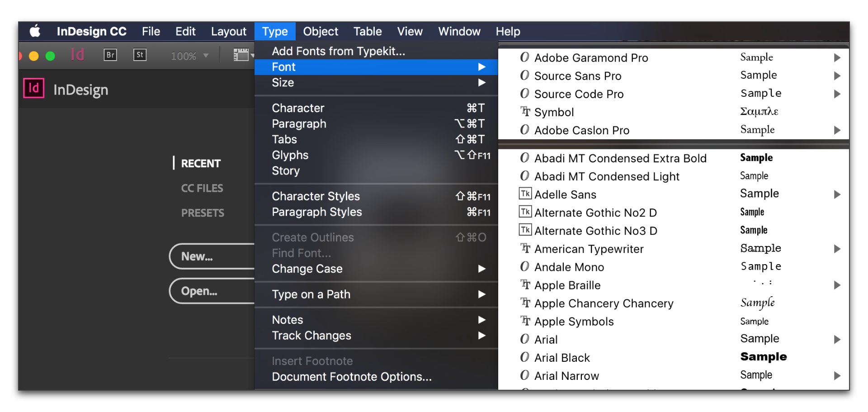Click the OpenType icon beside Arial Black
The height and width of the screenshot is (412, 868).
click(x=524, y=357)
